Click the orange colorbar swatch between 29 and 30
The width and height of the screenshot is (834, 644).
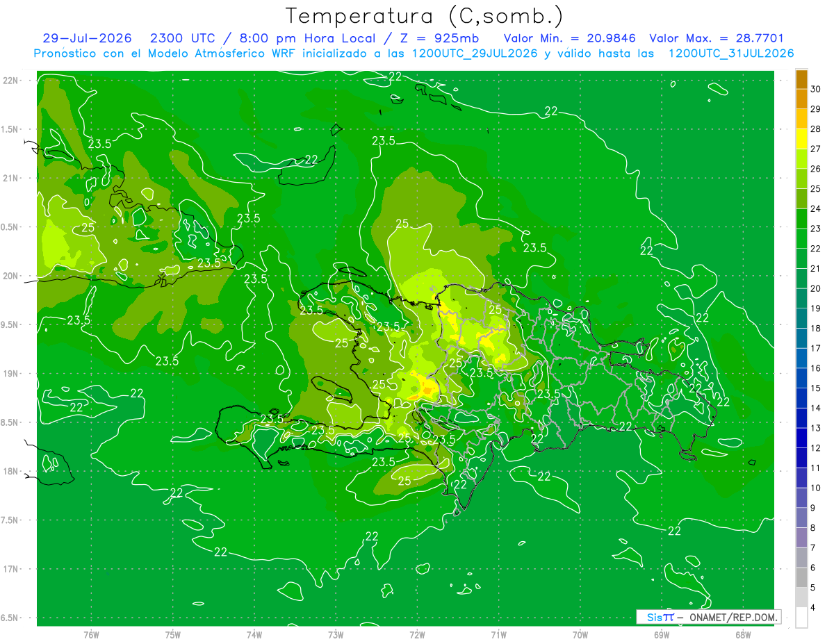coord(801,99)
